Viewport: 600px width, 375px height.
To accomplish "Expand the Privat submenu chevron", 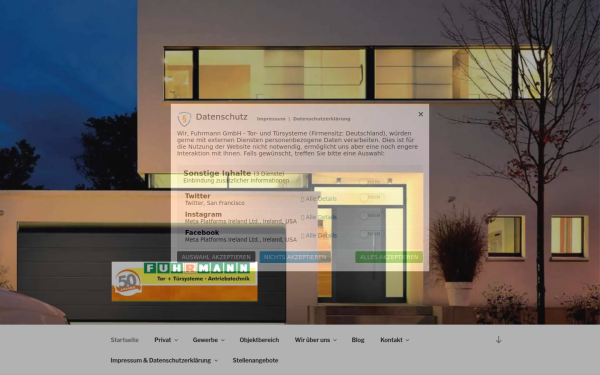I will tap(176, 340).
